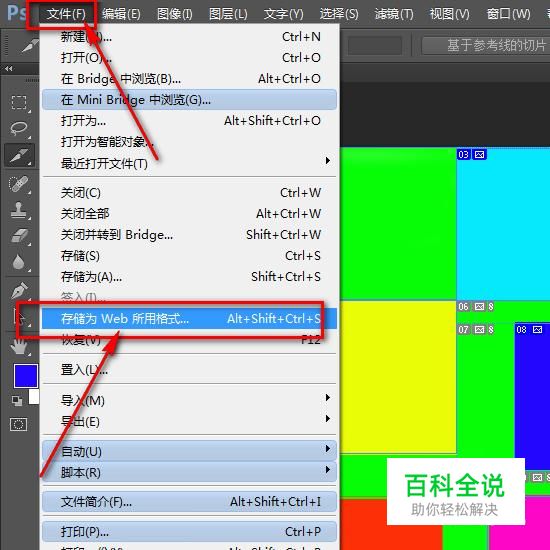Select the Lasso tool
550x550 pixels.
[19, 129]
